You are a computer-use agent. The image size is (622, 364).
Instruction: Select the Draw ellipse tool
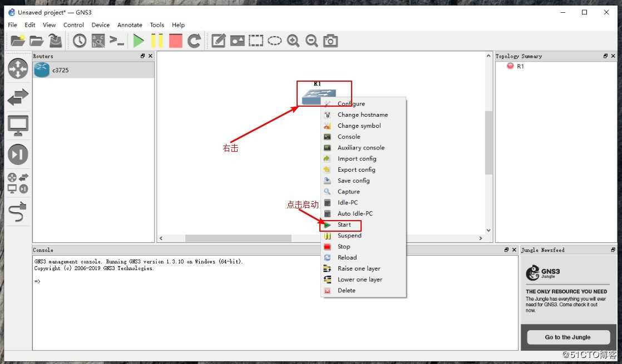point(274,41)
